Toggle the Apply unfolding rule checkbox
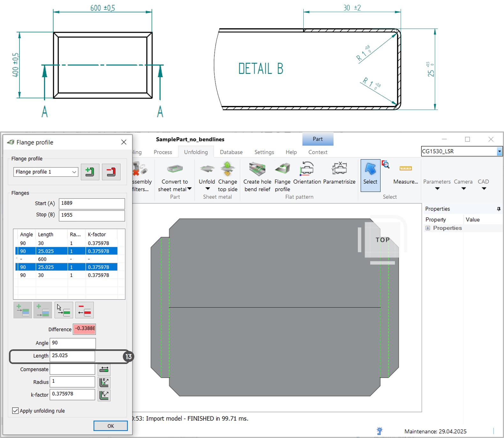The width and height of the screenshot is (504, 438). tap(15, 411)
